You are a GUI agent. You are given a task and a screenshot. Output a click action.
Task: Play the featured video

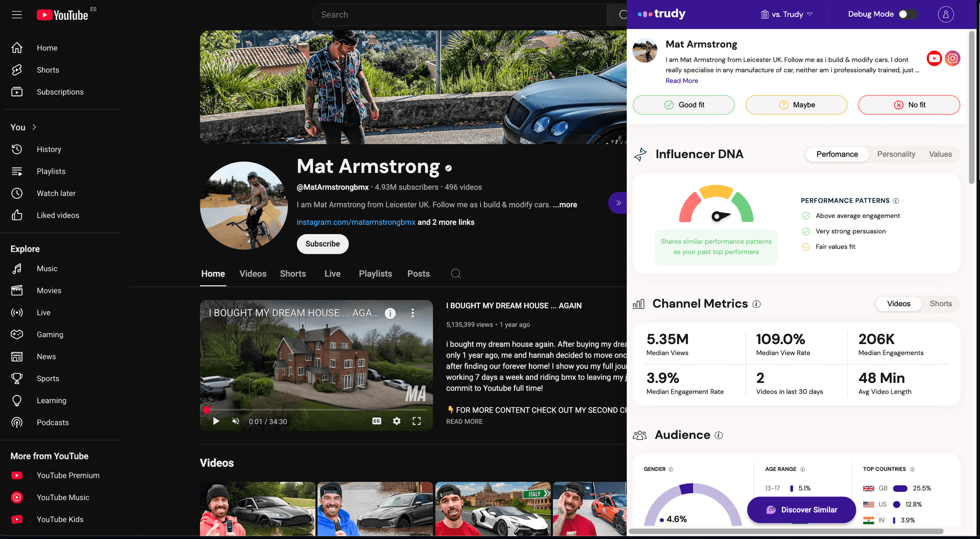(216, 421)
